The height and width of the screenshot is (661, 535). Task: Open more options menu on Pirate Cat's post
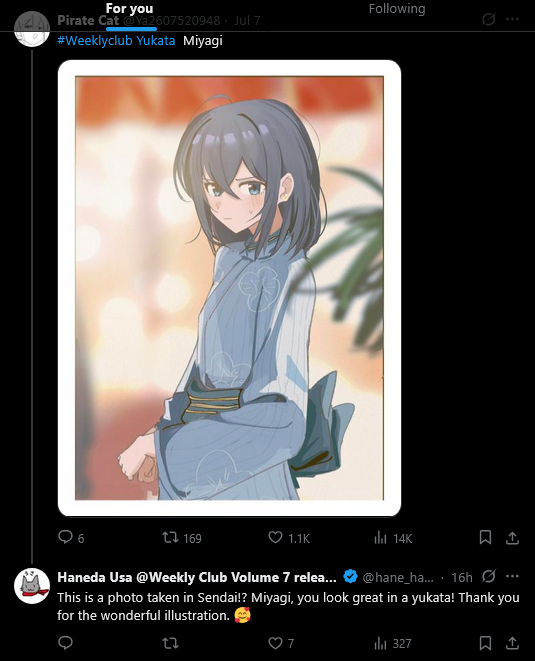click(512, 19)
